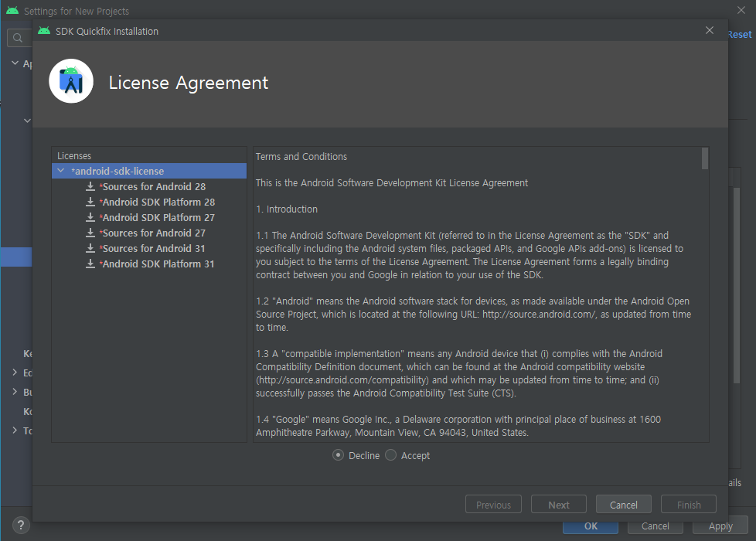The image size is (756, 541).
Task: Click the 'License Agreement' title text
Action: tap(189, 83)
